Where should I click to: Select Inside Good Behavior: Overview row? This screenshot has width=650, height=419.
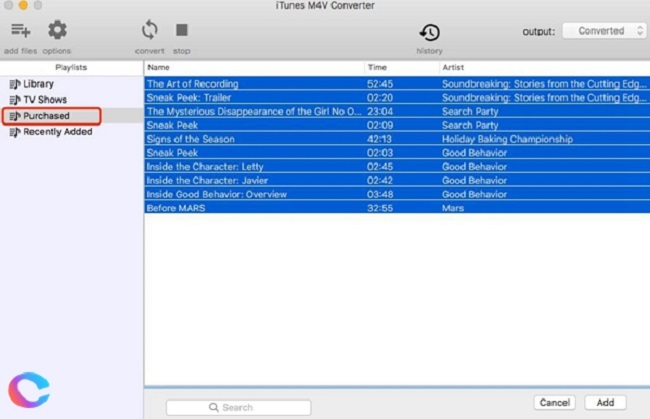(x=397, y=194)
